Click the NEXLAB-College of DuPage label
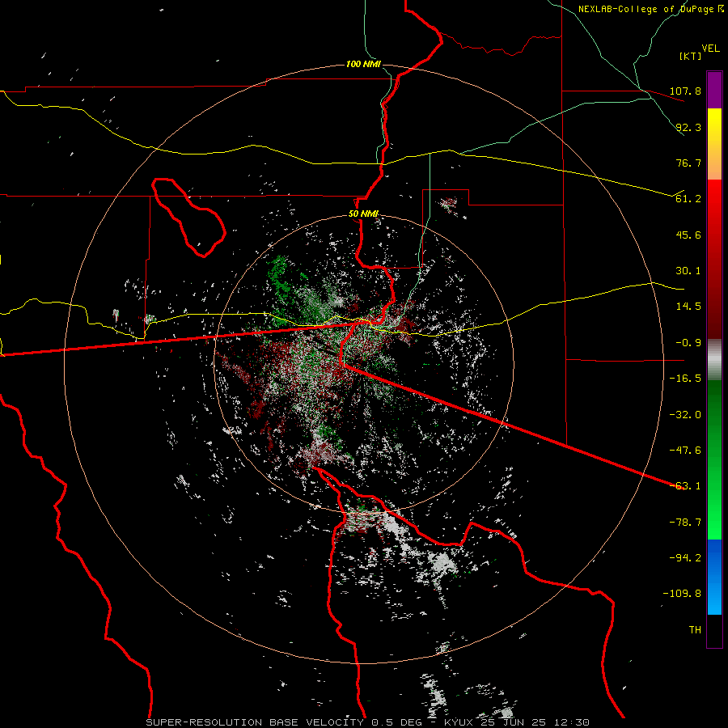The width and height of the screenshot is (728, 728). 645,9
